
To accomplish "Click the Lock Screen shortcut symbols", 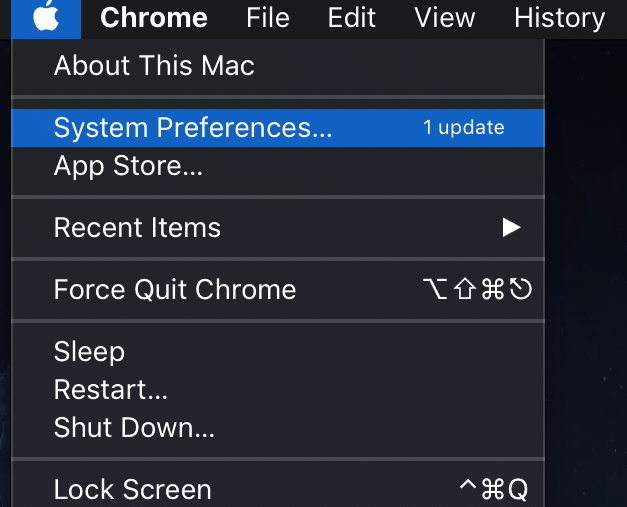I will (494, 489).
